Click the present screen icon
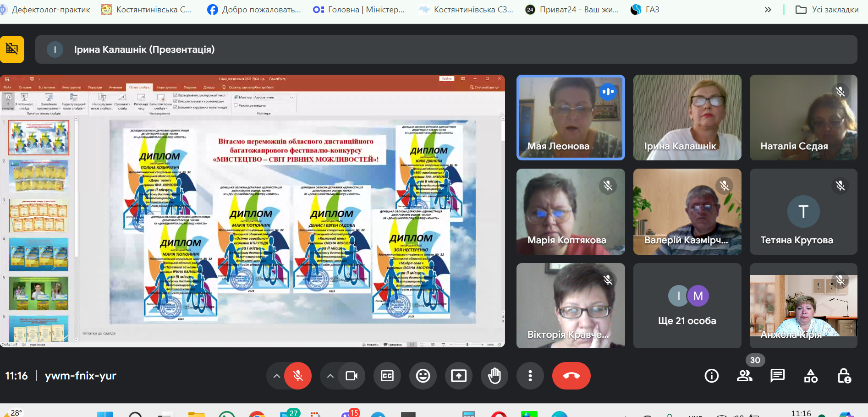This screenshot has height=417, width=868. 458,376
